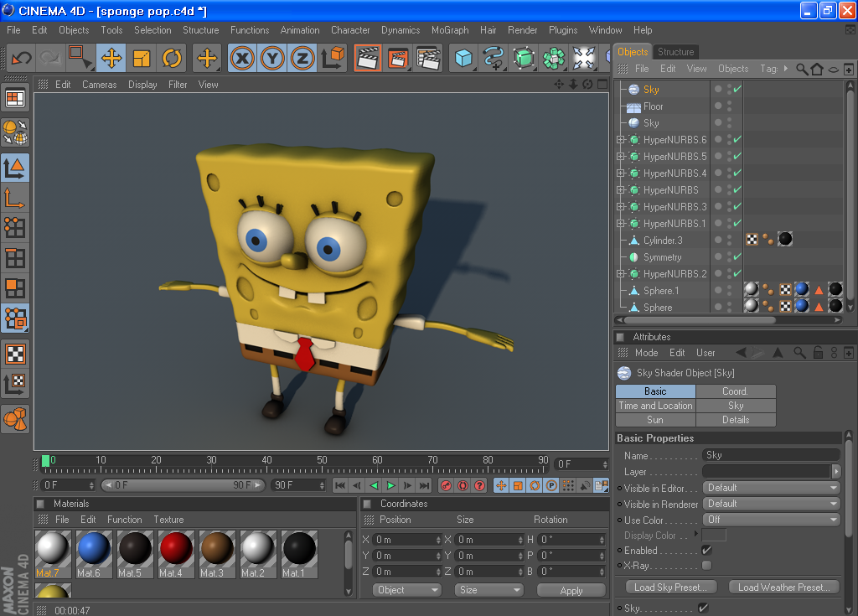Open Size mode dropdown in Coordinates

tap(488, 590)
